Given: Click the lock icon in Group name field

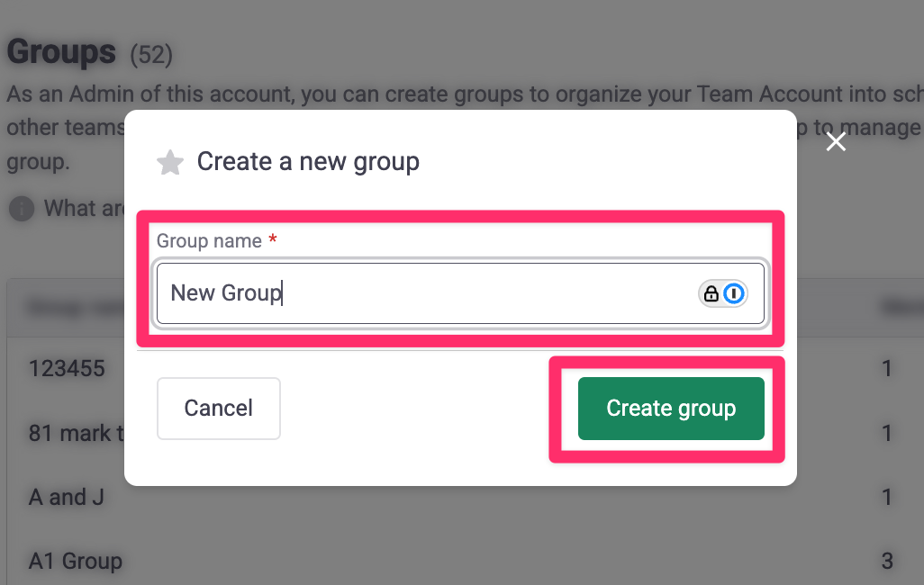Looking at the screenshot, I should [711, 293].
